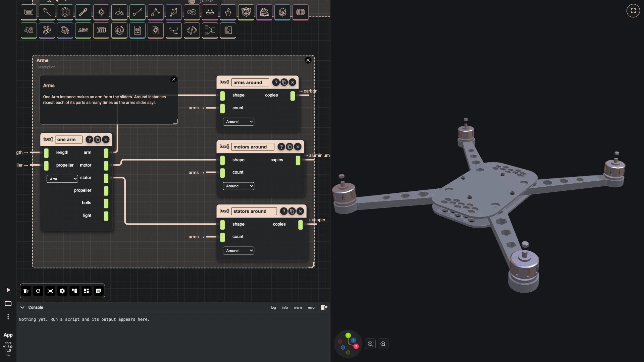Screen dimensions: 644x362
Task: Open the color palette node category
Action: pyautogui.click(x=65, y=30)
